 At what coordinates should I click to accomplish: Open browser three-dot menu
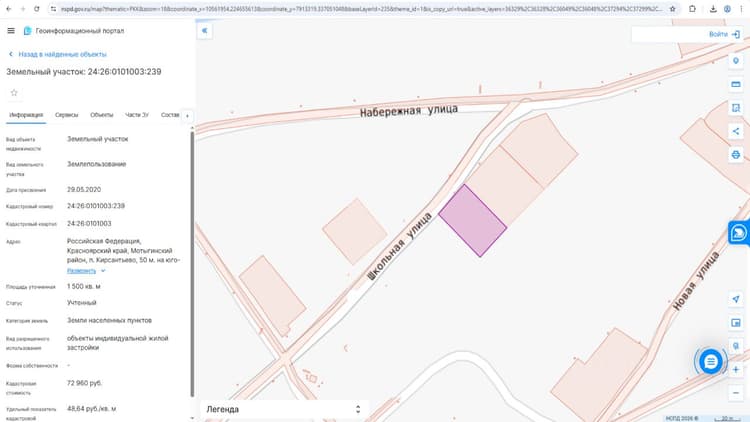(x=741, y=9)
